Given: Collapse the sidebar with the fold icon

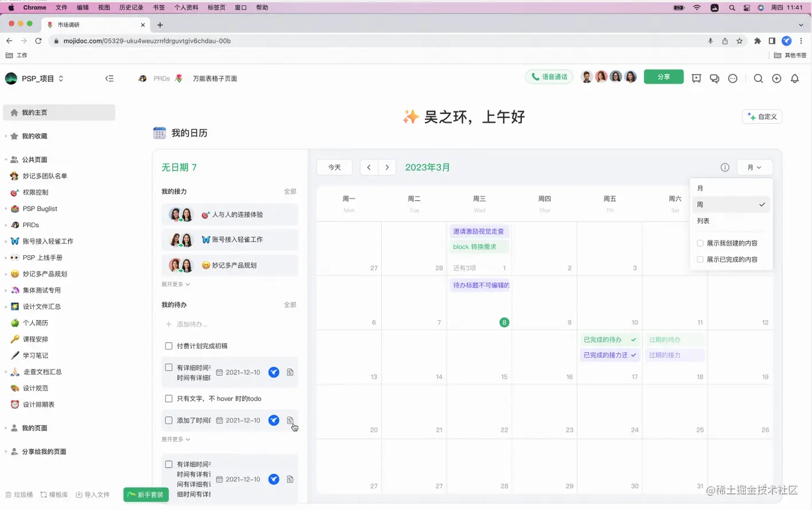Looking at the screenshot, I should click(x=110, y=79).
